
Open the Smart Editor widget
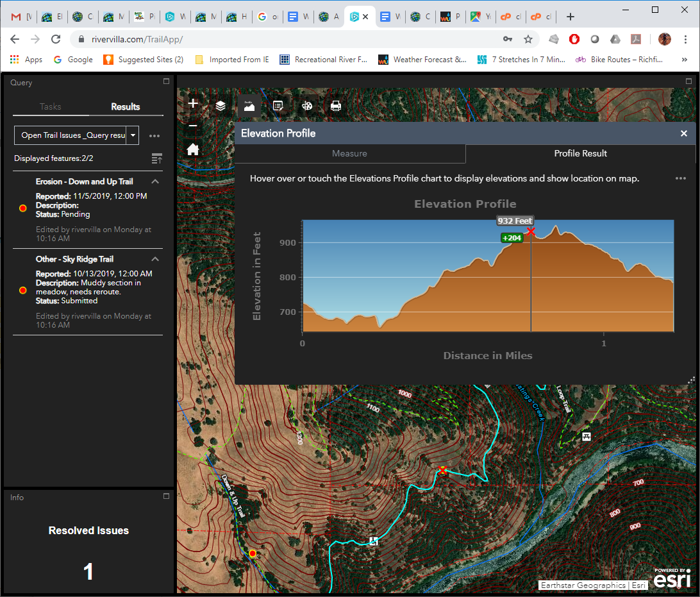click(278, 106)
